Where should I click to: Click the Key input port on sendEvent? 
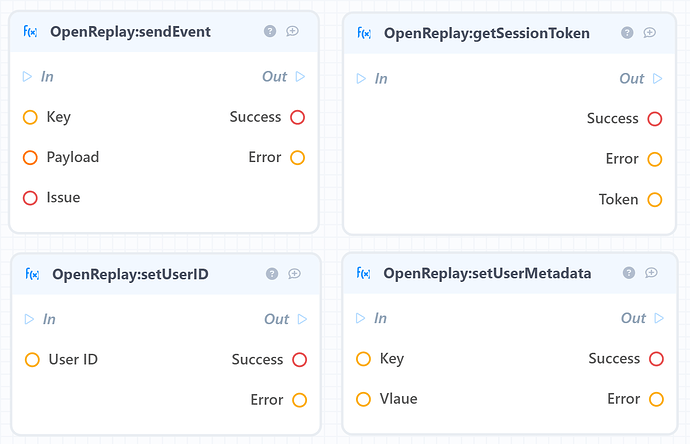click(30, 117)
